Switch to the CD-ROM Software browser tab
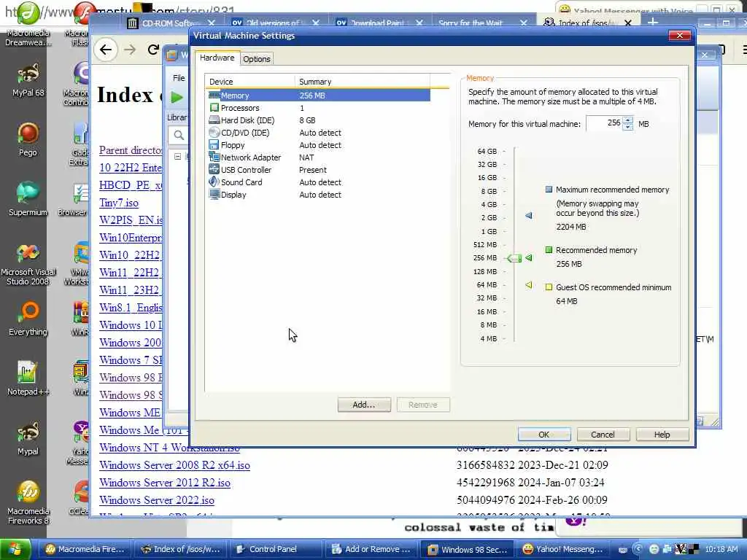 pyautogui.click(x=169, y=23)
